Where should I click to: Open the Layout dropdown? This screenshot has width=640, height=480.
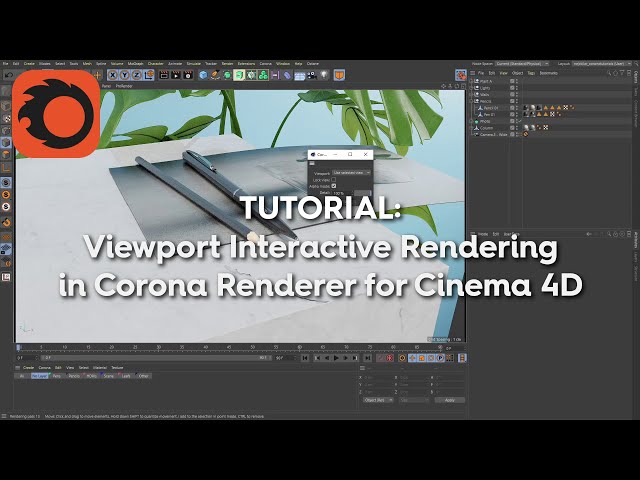(602, 64)
